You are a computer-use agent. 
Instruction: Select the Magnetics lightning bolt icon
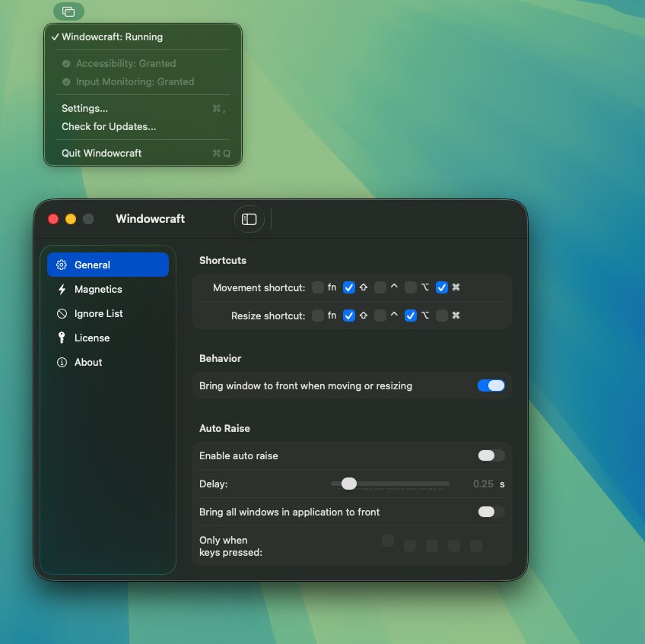point(62,289)
